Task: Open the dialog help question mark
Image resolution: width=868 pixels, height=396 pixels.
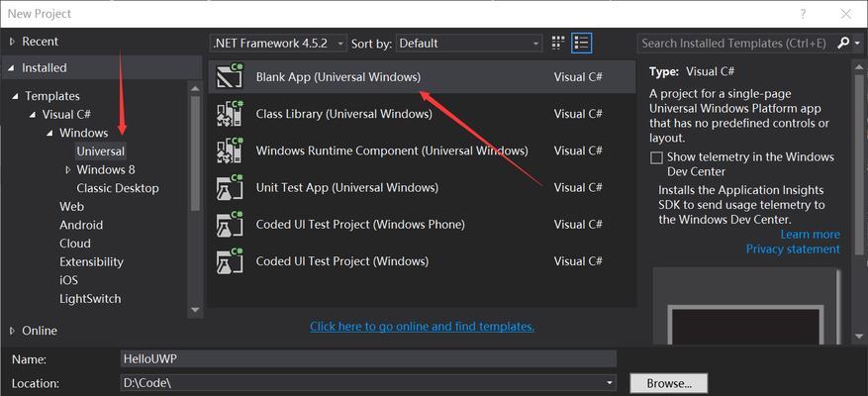Action: pos(803,15)
